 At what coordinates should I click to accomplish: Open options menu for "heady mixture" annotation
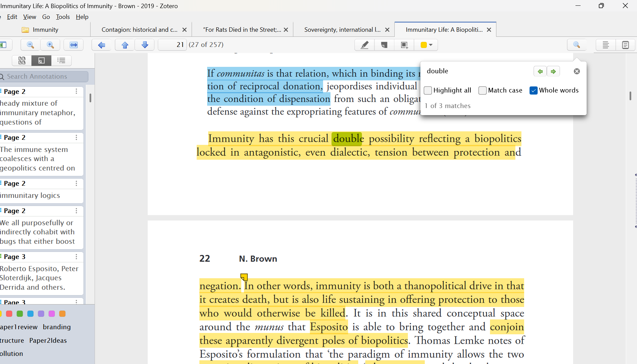click(76, 92)
